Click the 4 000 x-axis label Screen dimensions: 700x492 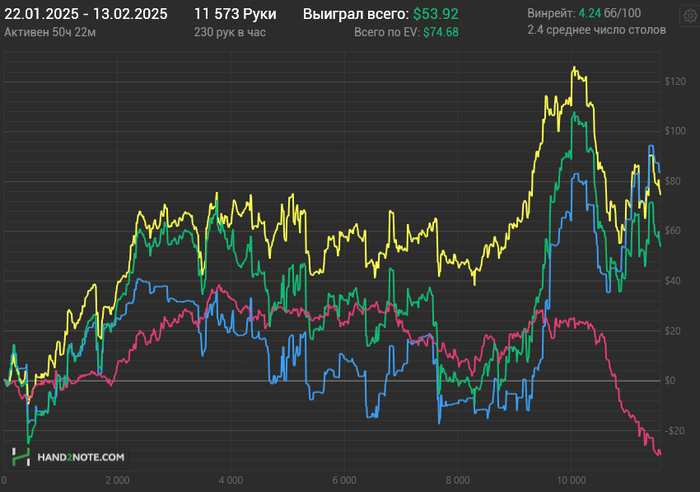pyautogui.click(x=231, y=480)
